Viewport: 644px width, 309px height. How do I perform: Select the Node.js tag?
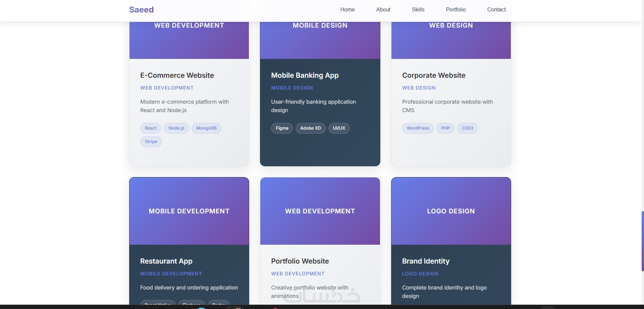(176, 128)
